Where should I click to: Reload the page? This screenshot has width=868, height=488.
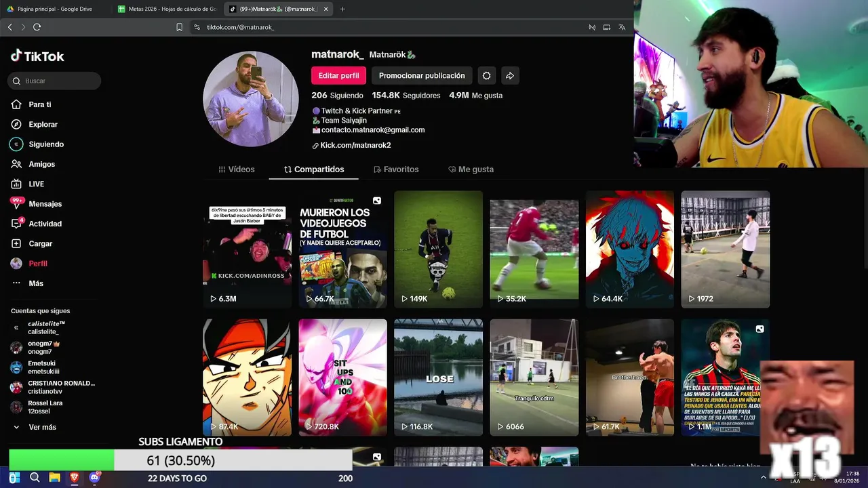click(37, 27)
